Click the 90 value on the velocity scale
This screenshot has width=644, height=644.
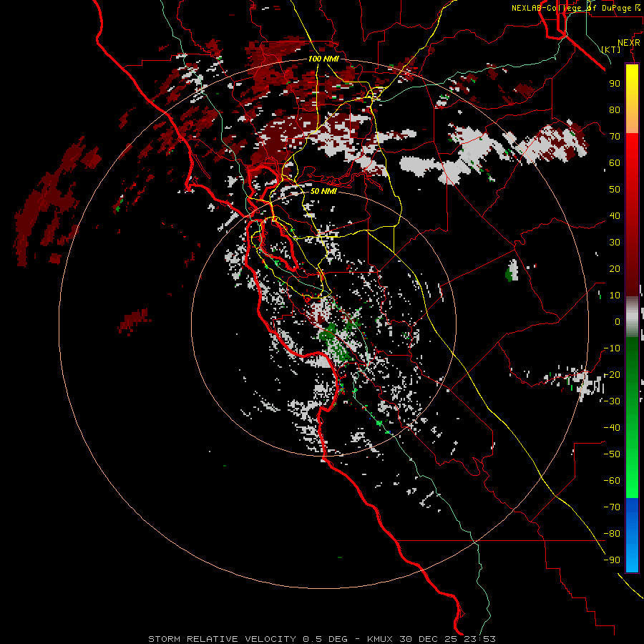pos(615,84)
